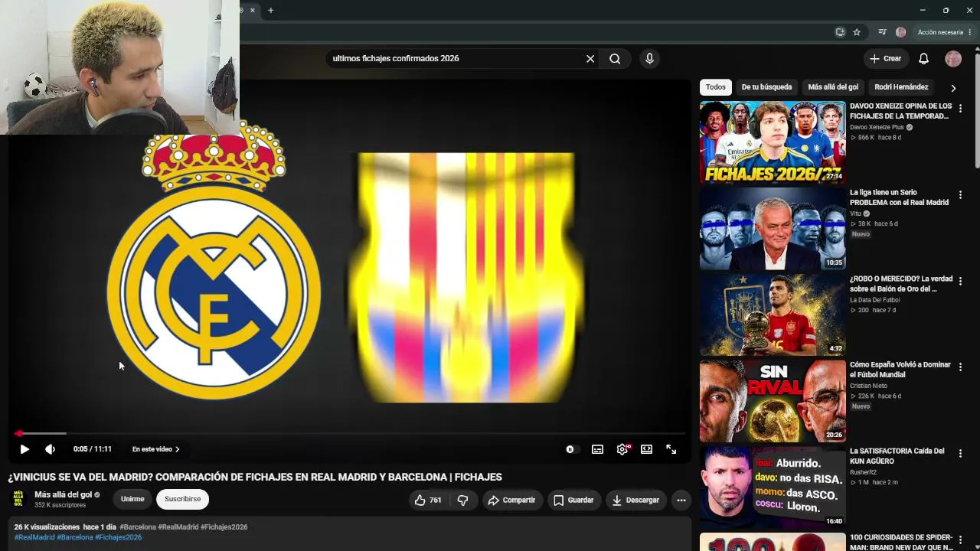
Task: Open the YouTube account avatar menu
Action: [x=953, y=58]
